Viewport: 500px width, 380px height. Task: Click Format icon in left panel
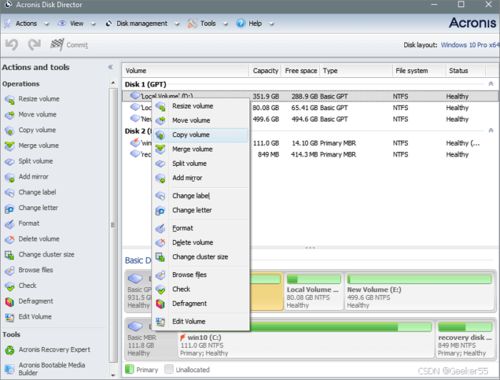coord(10,224)
